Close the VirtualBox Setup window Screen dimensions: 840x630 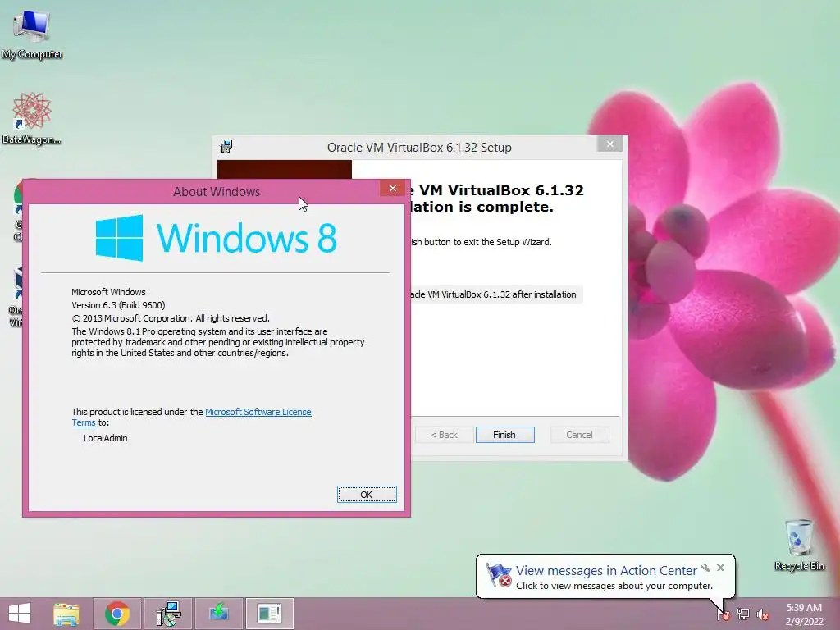[609, 144]
